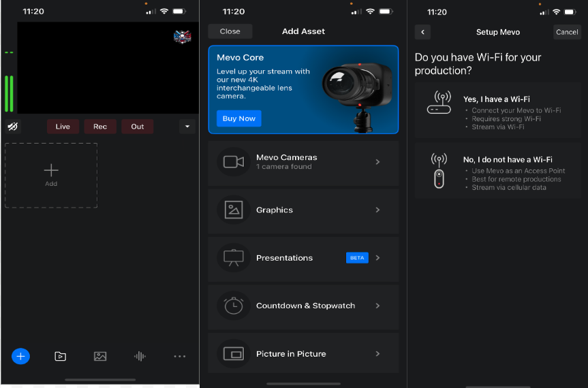Toggle the Rec recording button
Screen dimensions: 588x388
100,127
